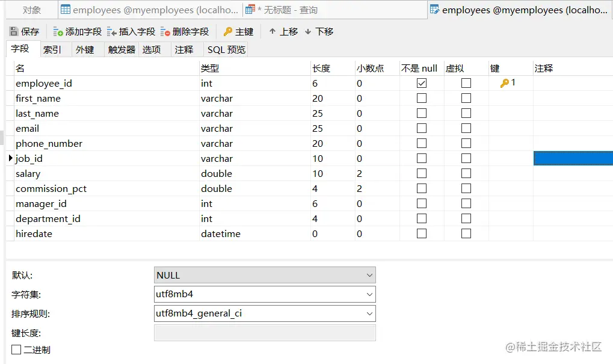Select the hiredate field name
This screenshot has height=364, width=613.
click(34, 234)
